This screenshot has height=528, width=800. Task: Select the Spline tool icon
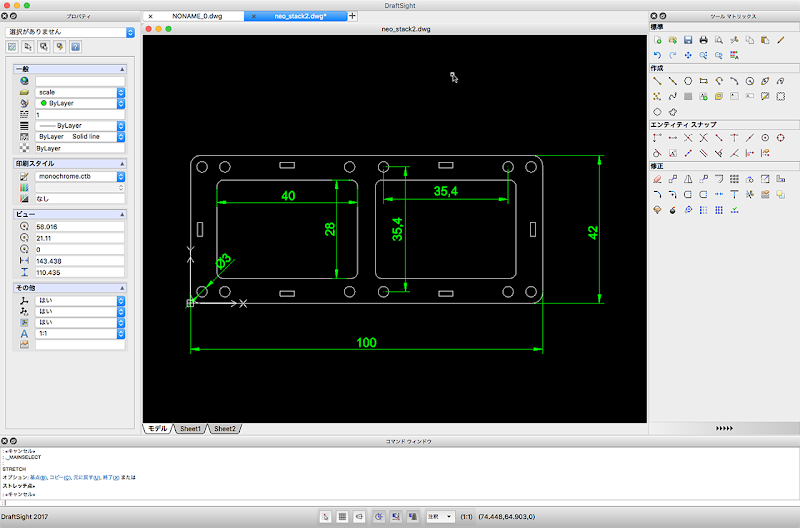[672, 96]
